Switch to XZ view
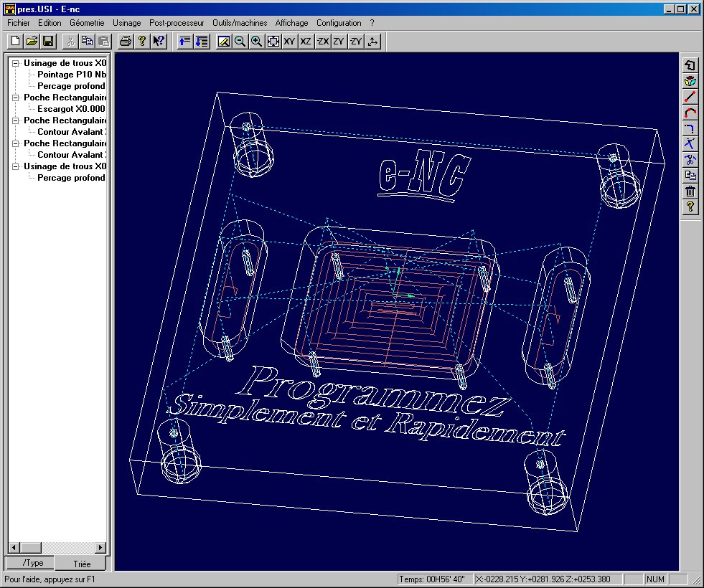704x588 pixels. (x=306, y=42)
